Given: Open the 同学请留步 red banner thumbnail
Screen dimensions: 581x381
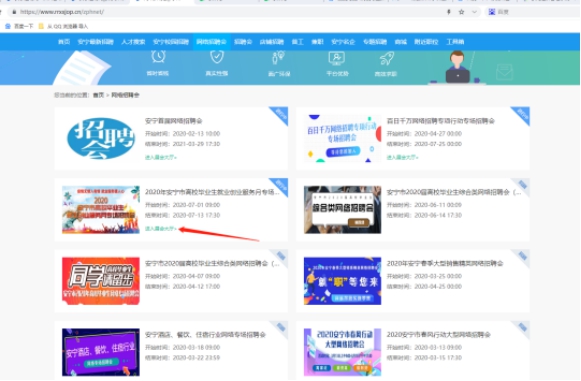Looking at the screenshot, I should 101,281.
